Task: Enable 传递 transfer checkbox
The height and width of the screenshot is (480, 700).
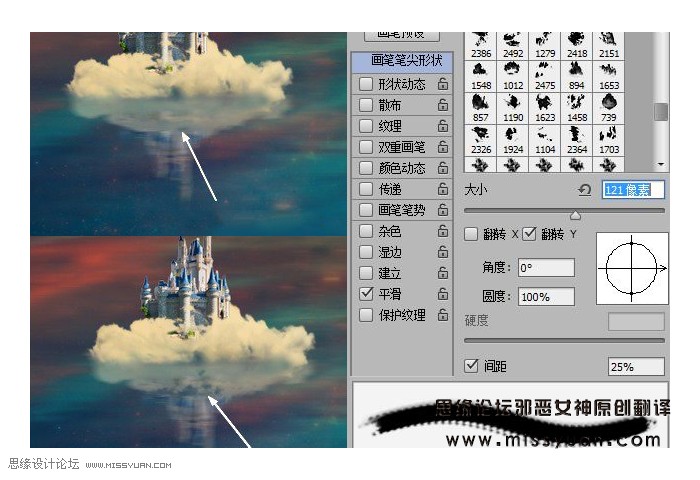Action: (x=366, y=189)
